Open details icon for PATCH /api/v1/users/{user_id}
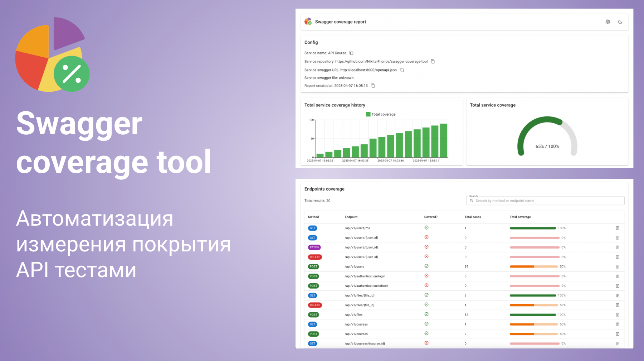Image resolution: width=644 pixels, height=361 pixels. point(618,247)
